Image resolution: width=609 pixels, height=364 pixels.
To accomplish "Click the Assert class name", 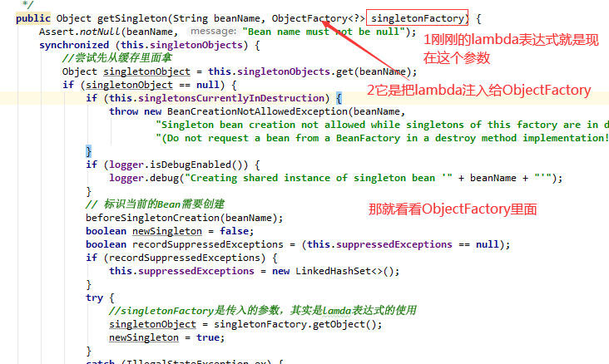I will pos(56,32).
